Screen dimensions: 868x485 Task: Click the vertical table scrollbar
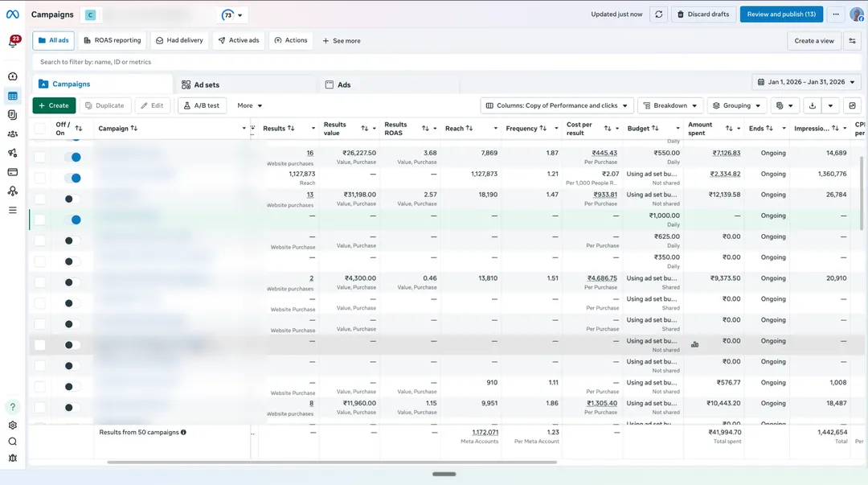point(862,193)
